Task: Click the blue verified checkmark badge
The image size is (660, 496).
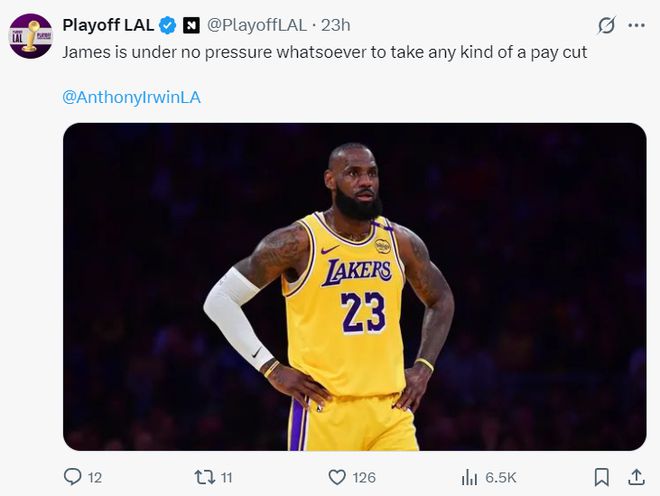Action: click(x=169, y=25)
